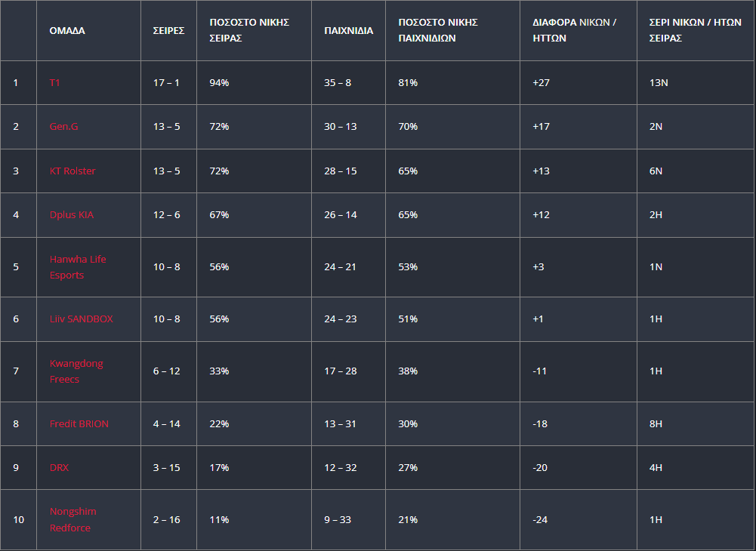This screenshot has width=756, height=551.
Task: Select the ΠΟΣΟΣΤΟ ΝΙΚΗΣ ΠΑΙΧΝΙΔΙΩΝ header
Action: coord(438,30)
